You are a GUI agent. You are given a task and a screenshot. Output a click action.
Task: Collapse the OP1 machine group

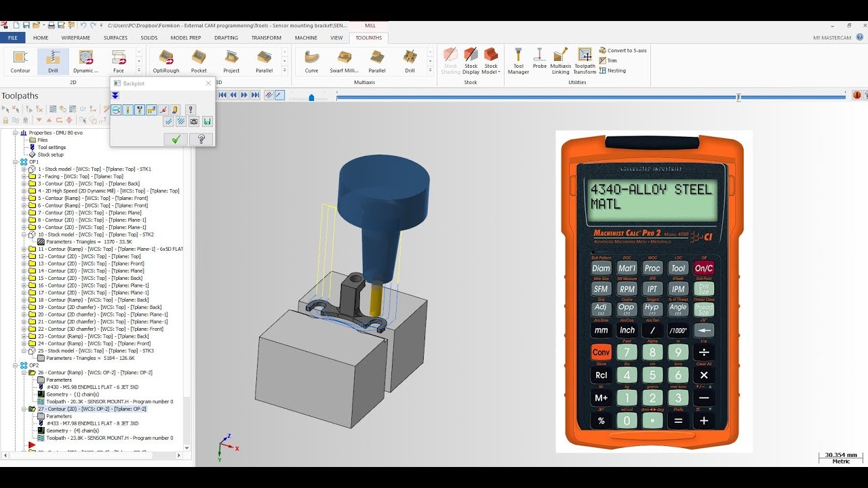pos(16,162)
